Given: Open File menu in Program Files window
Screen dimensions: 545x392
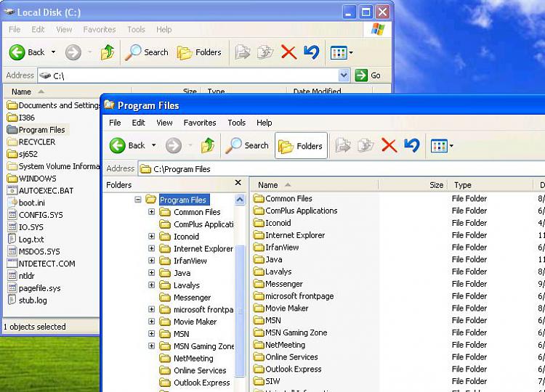Looking at the screenshot, I should tap(115, 123).
